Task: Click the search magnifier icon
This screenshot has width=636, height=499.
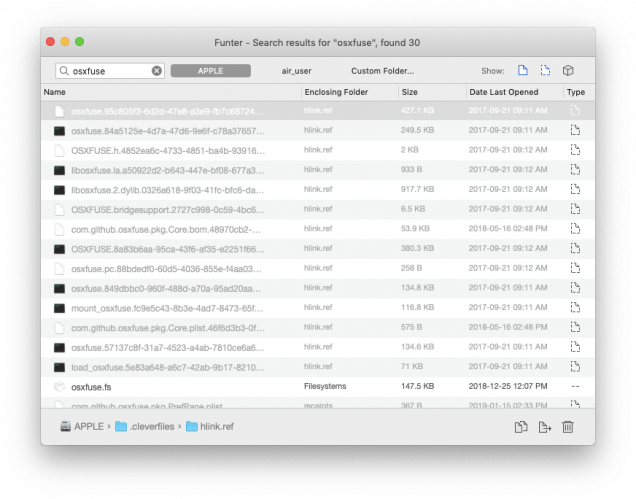Action: (64, 71)
